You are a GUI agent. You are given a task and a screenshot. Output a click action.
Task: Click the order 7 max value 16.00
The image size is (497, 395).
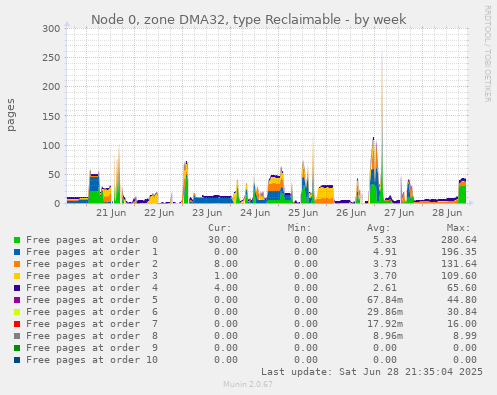tap(462, 324)
